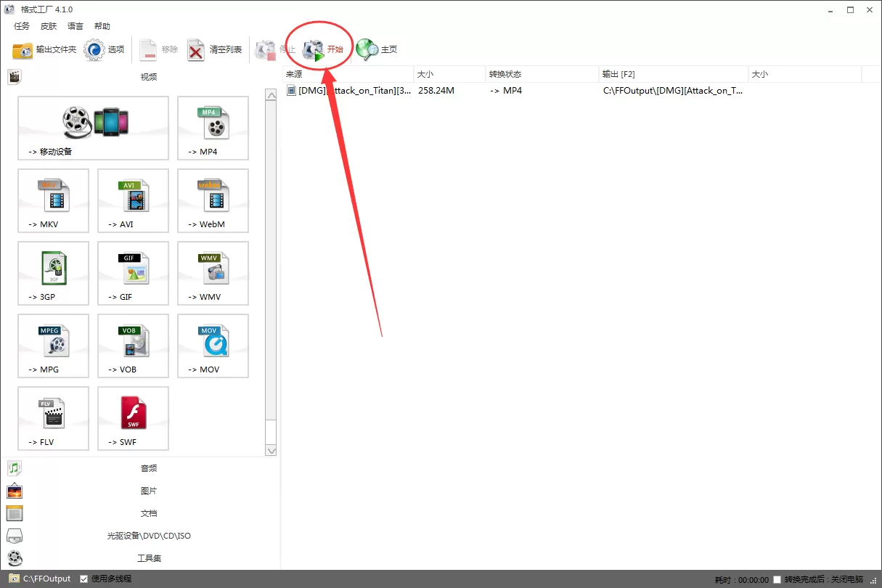Click the 转换状态 column header
This screenshot has height=588, width=882.
pyautogui.click(x=543, y=74)
